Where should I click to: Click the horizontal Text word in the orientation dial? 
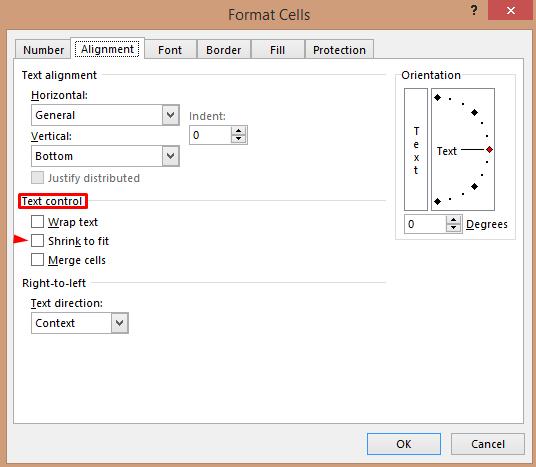446,151
